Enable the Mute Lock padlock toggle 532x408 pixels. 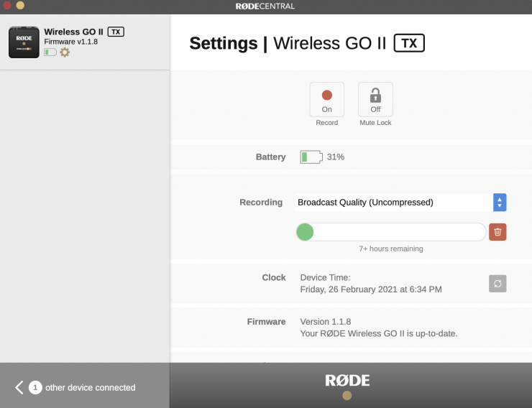(375, 99)
